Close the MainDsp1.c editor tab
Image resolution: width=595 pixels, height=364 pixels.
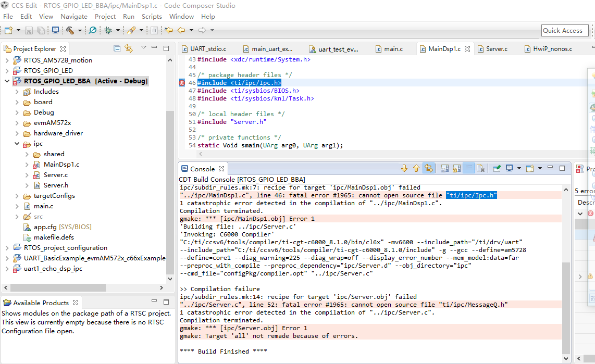[x=467, y=49]
